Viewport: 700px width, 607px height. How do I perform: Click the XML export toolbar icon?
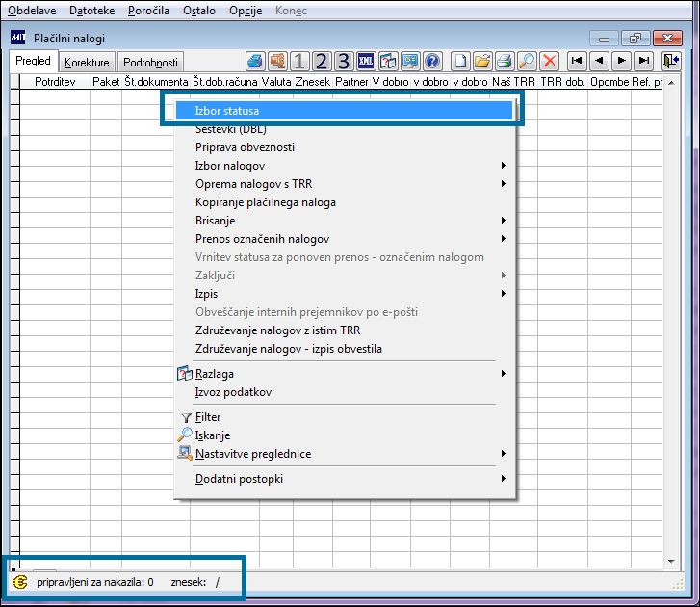point(366,62)
